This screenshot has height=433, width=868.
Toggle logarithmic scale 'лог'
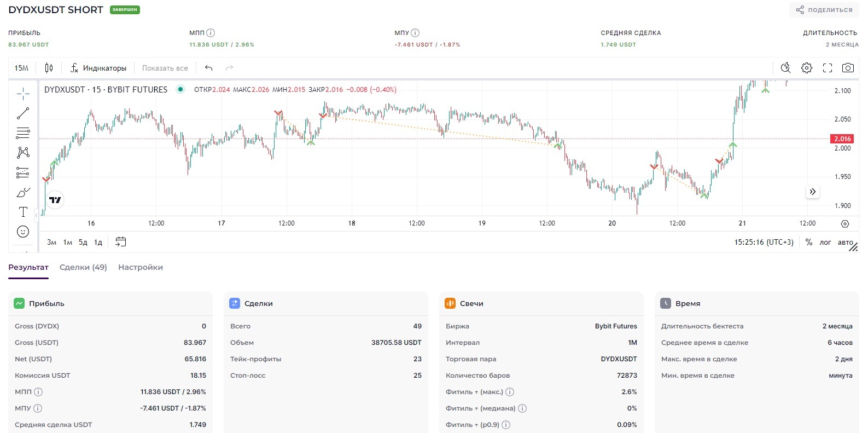(825, 242)
